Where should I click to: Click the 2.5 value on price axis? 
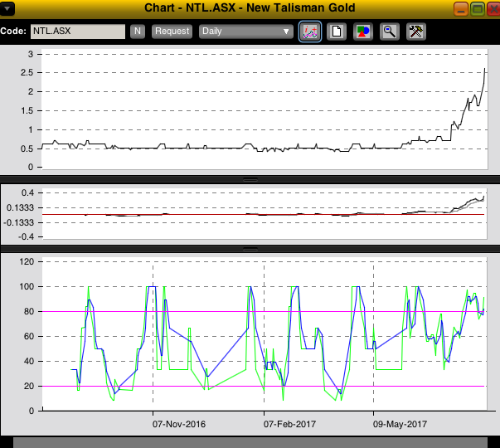pyautogui.click(x=27, y=73)
